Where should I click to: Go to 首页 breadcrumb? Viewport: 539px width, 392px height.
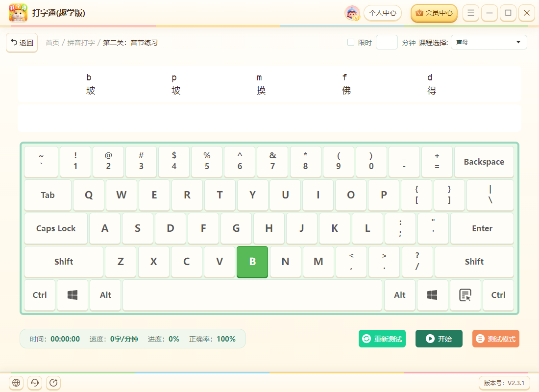point(52,43)
